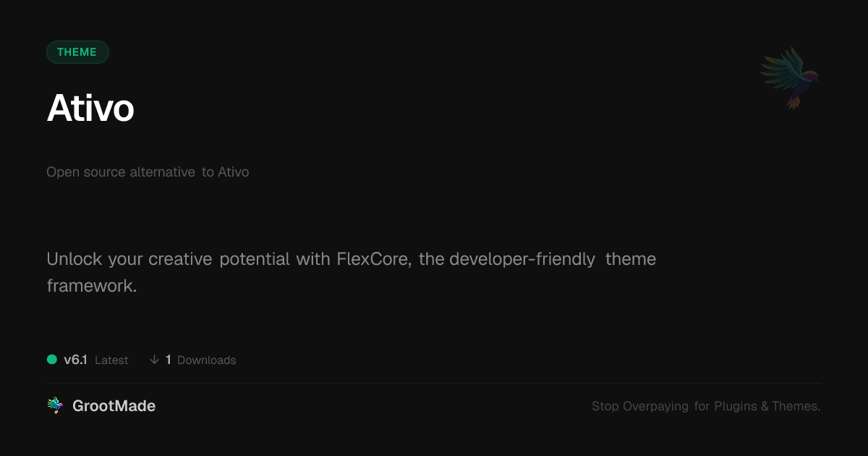Select the green THEME badge
Image resolution: width=868 pixels, height=456 pixels.
tap(77, 52)
